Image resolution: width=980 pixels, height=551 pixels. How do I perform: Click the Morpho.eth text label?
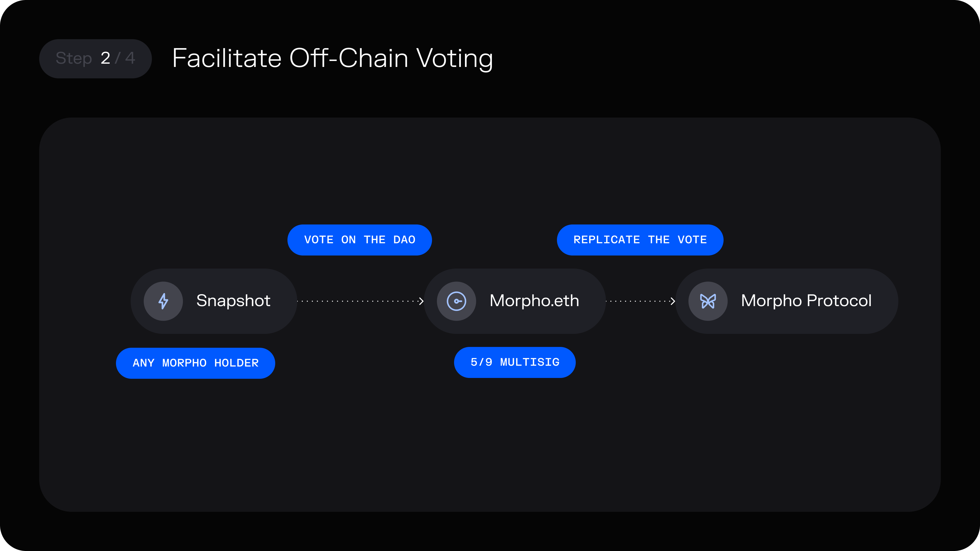[x=534, y=301]
